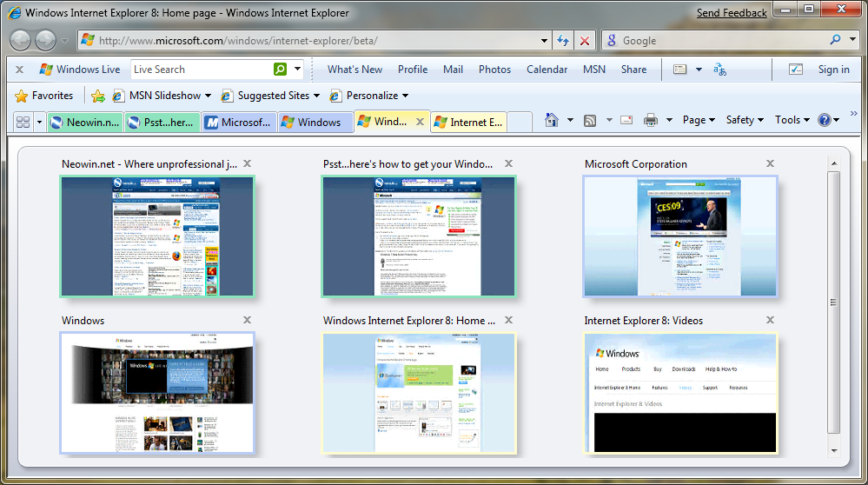
Task: Close the Microsoft Corporation quick tab
Action: pyautogui.click(x=770, y=163)
